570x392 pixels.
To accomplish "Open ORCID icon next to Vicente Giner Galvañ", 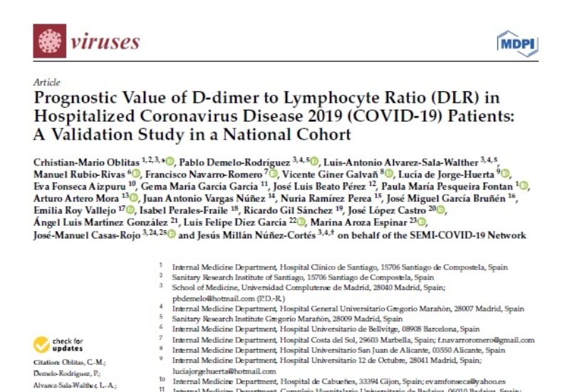I will 389,174.
